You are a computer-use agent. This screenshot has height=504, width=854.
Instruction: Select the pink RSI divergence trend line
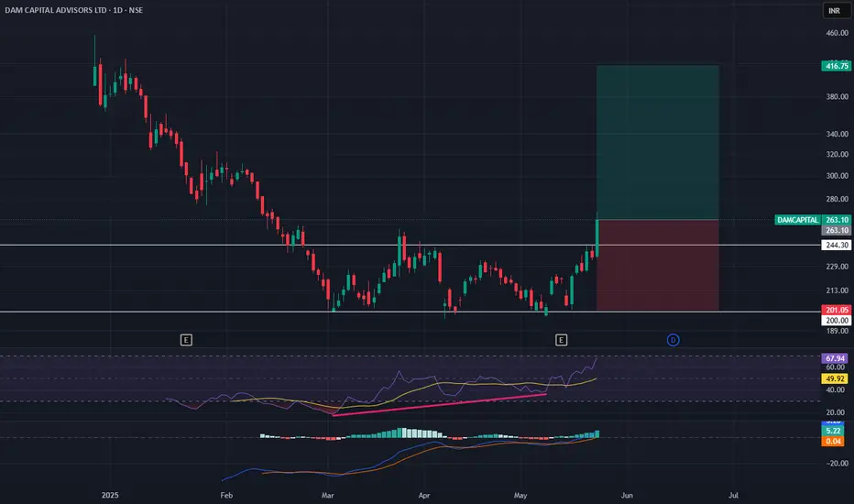[440, 404]
